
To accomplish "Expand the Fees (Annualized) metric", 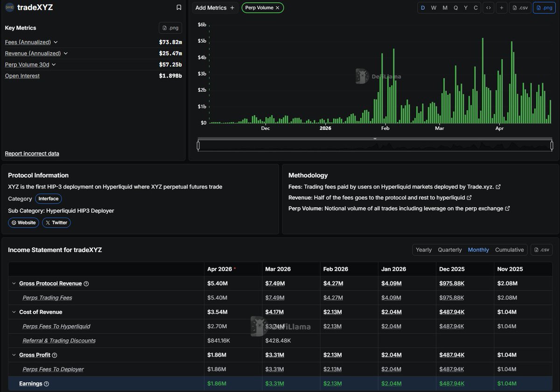I will (x=56, y=42).
